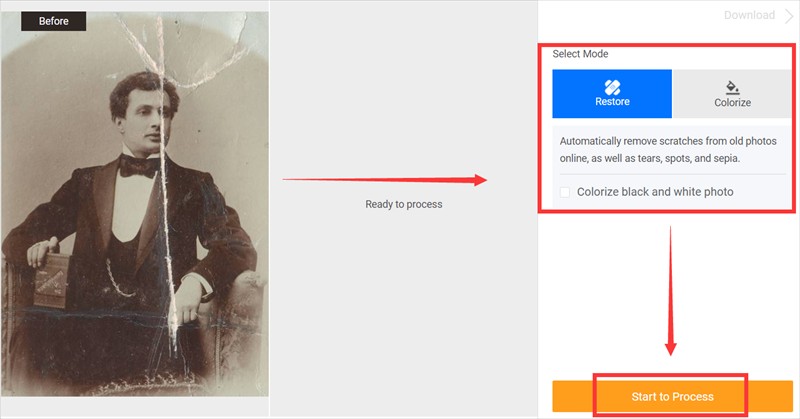Click the Before label on photo
Screen dimensions: 800x419
54,21
